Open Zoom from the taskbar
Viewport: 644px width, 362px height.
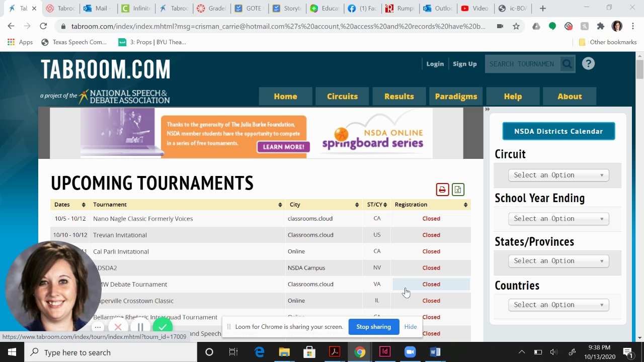click(x=410, y=352)
